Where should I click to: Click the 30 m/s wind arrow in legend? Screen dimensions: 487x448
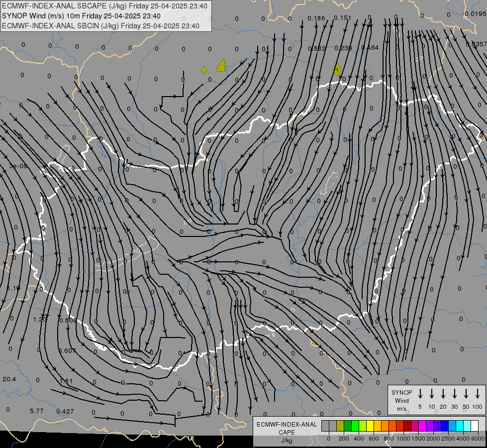[454, 394]
